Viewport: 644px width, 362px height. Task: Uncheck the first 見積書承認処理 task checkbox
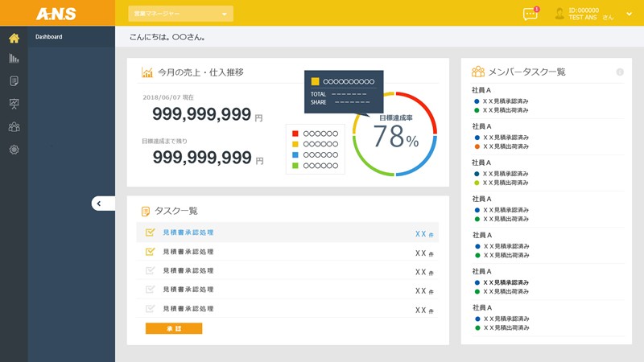tap(150, 232)
